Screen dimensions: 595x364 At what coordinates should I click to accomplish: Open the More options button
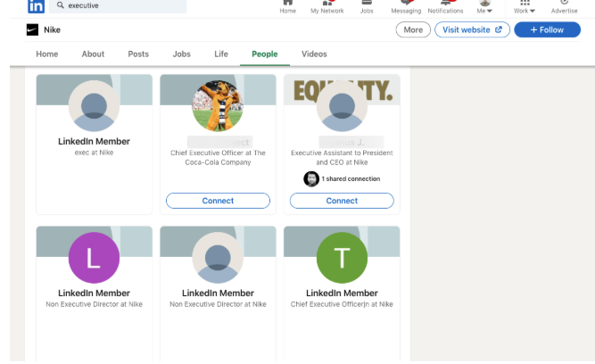click(413, 29)
